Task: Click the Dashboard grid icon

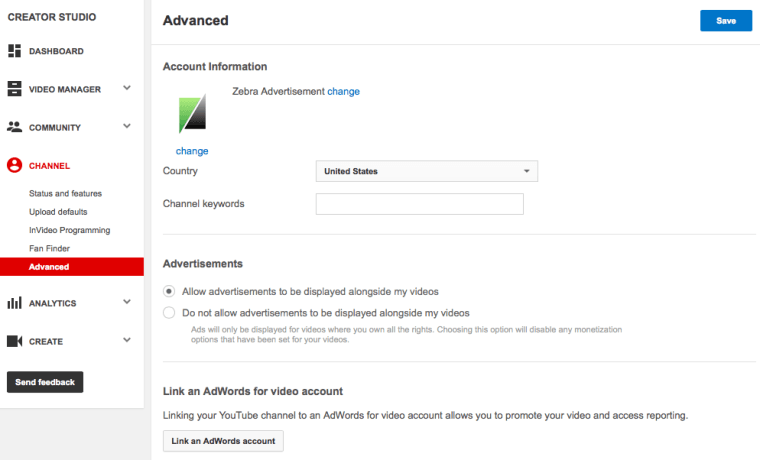Action: (15, 51)
